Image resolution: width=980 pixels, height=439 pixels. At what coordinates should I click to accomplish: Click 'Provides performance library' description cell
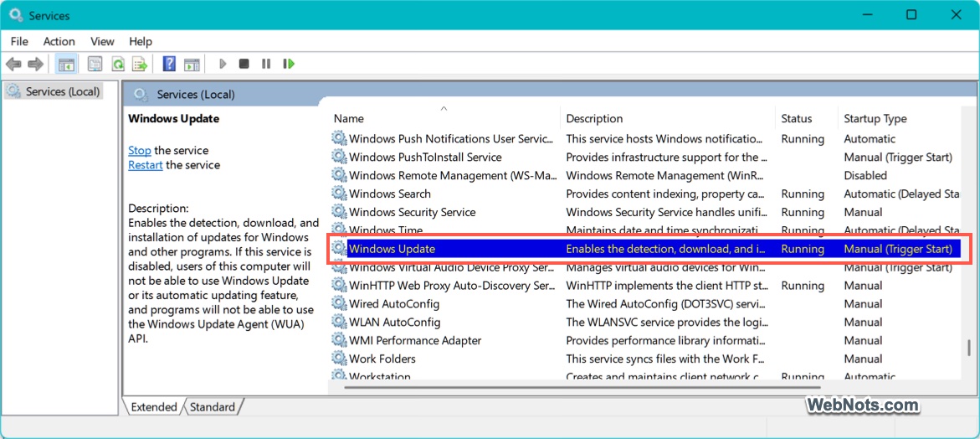point(665,341)
